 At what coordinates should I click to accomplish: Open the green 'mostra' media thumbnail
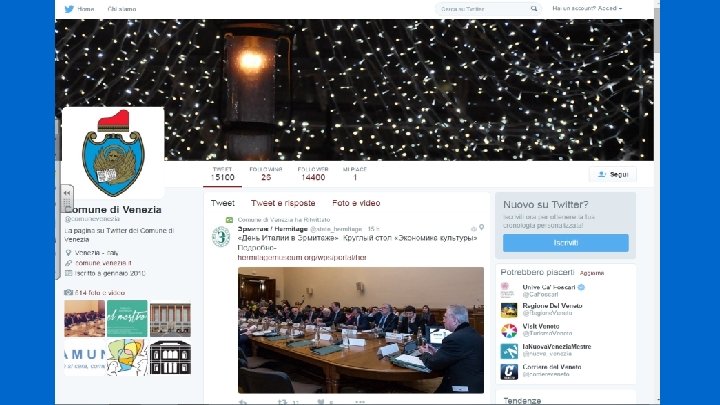(x=127, y=319)
